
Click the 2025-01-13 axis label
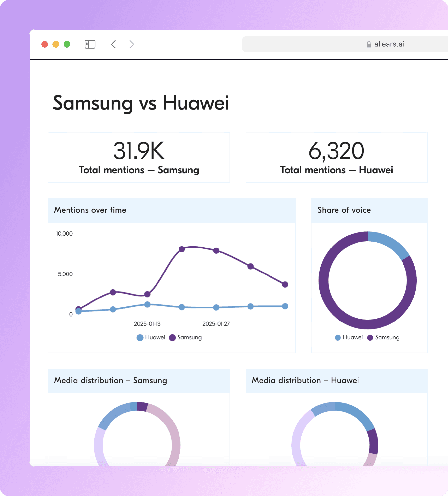pyautogui.click(x=147, y=324)
